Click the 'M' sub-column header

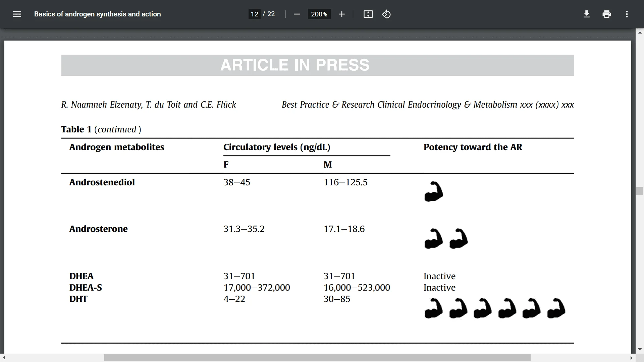(328, 165)
